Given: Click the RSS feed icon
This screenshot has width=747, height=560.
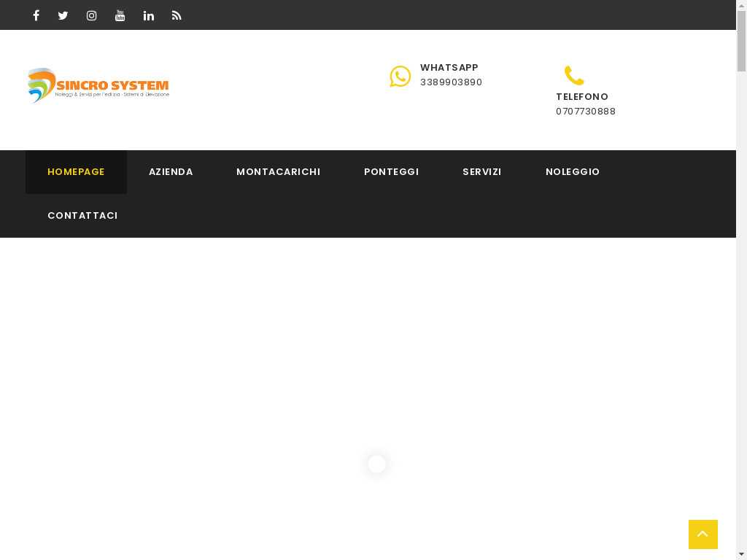Looking at the screenshot, I should 177,15.
